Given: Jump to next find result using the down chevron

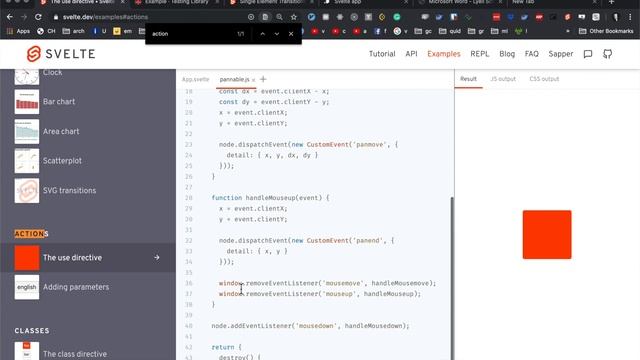Looking at the screenshot, I should point(277,34).
